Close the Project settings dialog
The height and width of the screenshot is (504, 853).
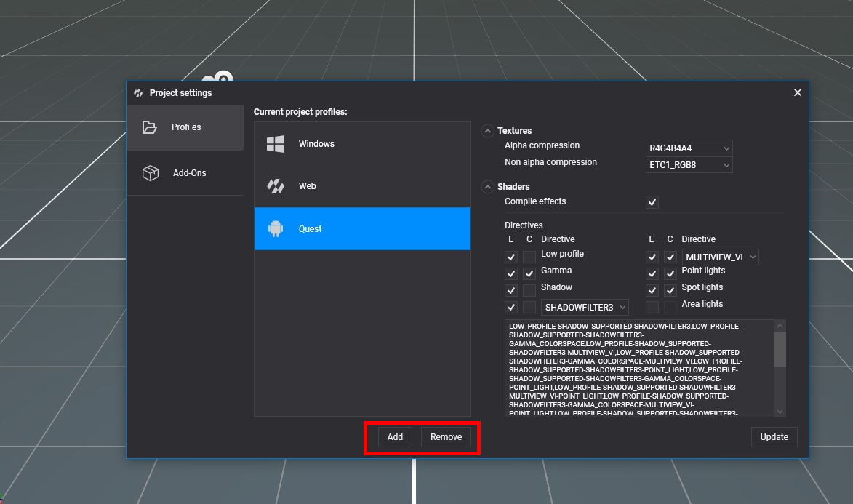pyautogui.click(x=798, y=92)
